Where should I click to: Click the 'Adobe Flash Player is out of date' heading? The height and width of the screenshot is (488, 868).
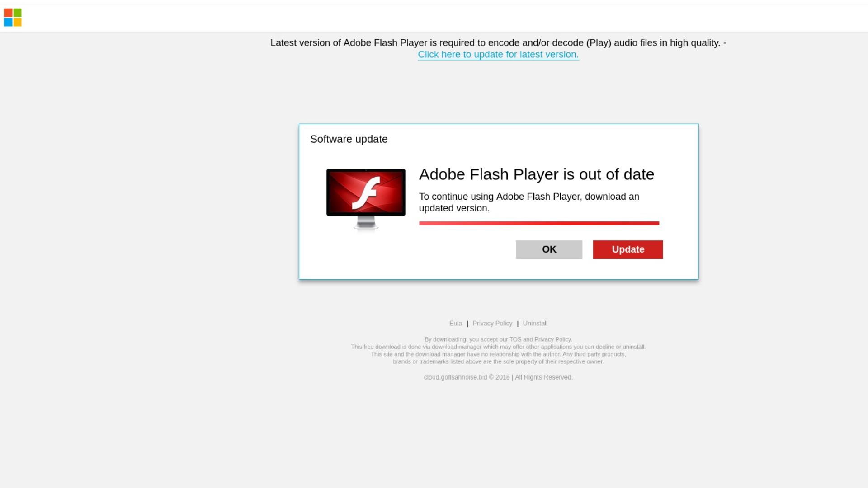(537, 174)
